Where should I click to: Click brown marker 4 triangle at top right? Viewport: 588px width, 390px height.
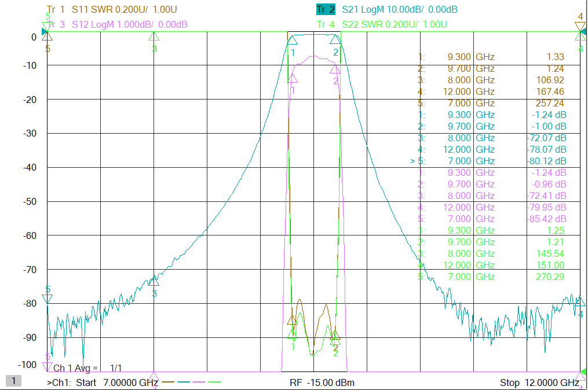coord(580,27)
